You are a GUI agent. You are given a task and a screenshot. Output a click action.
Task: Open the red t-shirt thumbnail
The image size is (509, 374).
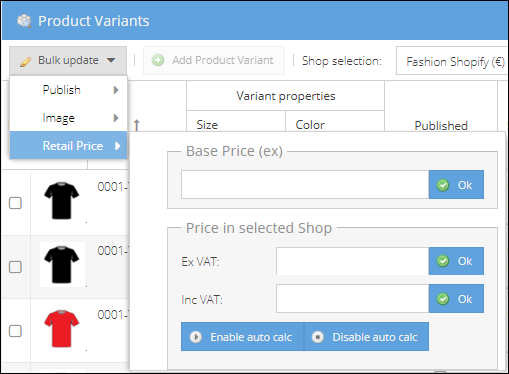pyautogui.click(x=62, y=329)
